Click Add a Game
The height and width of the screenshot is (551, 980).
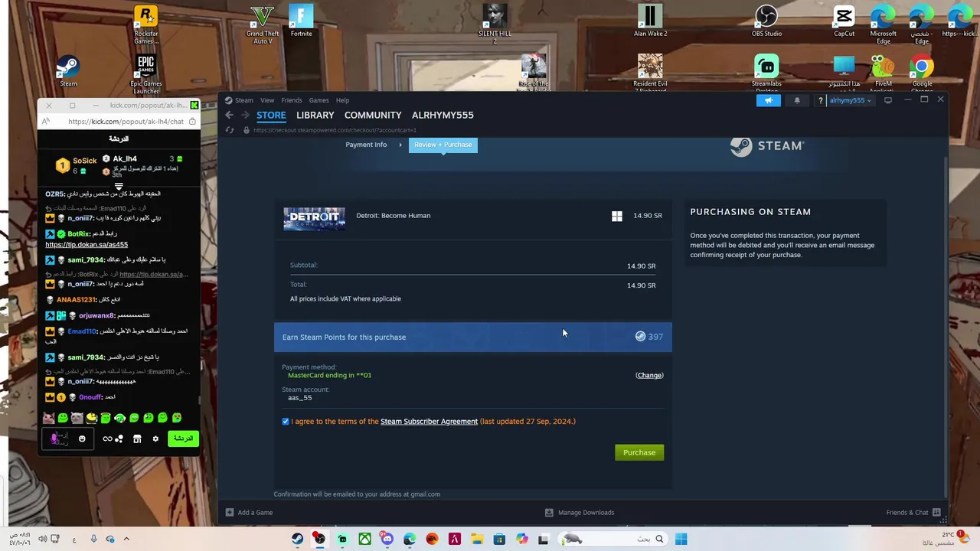coord(250,513)
